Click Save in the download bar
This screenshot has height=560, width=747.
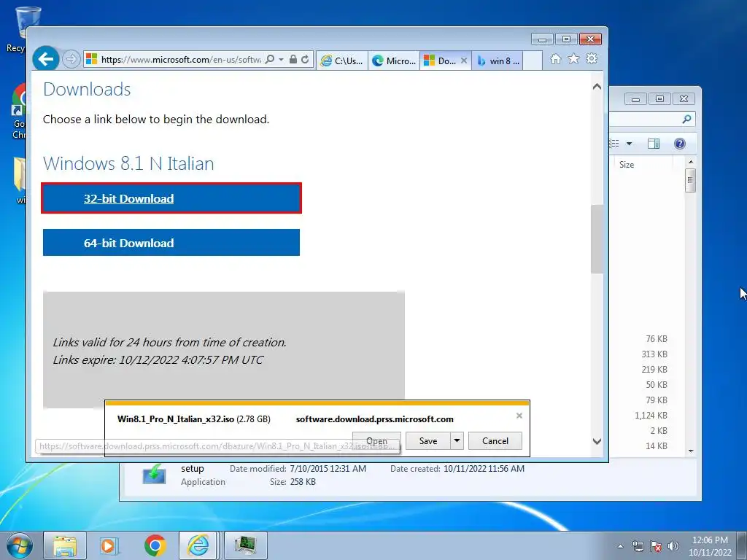coord(427,441)
